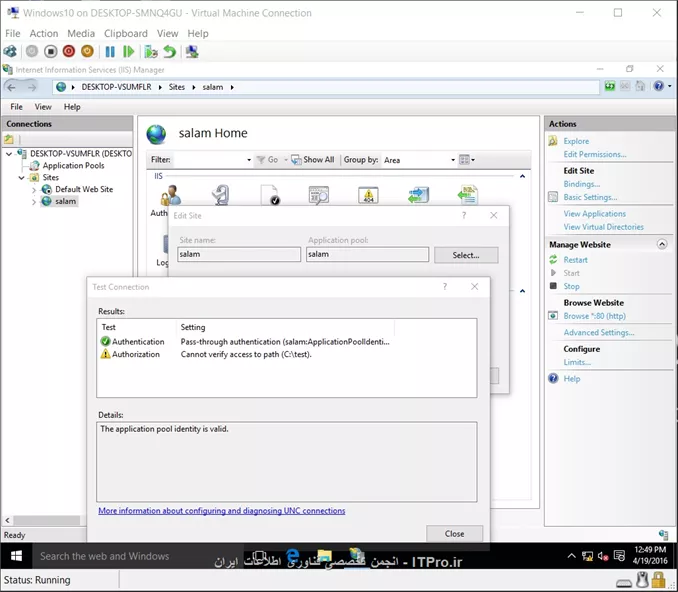
Task: Open the Directory Browsing feature icon
Action: click(x=319, y=195)
